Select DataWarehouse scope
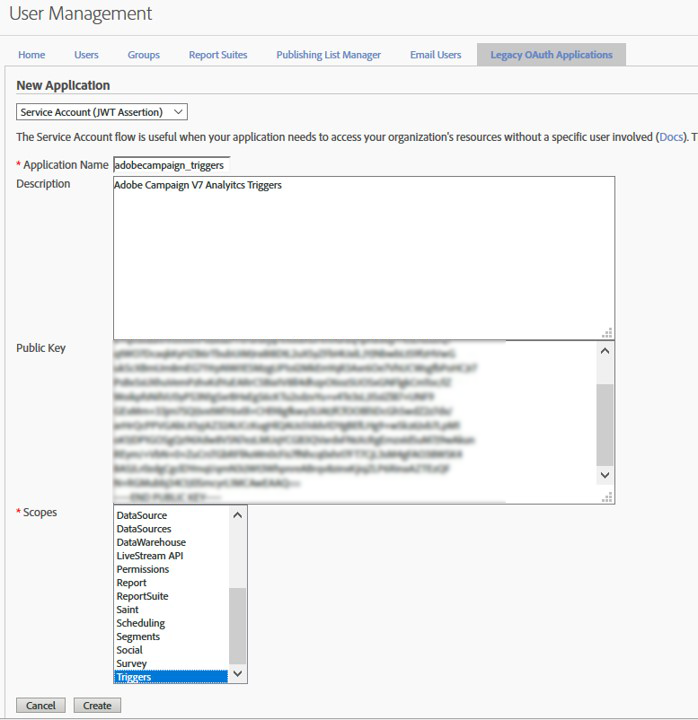The image size is (698, 720). coord(171,542)
